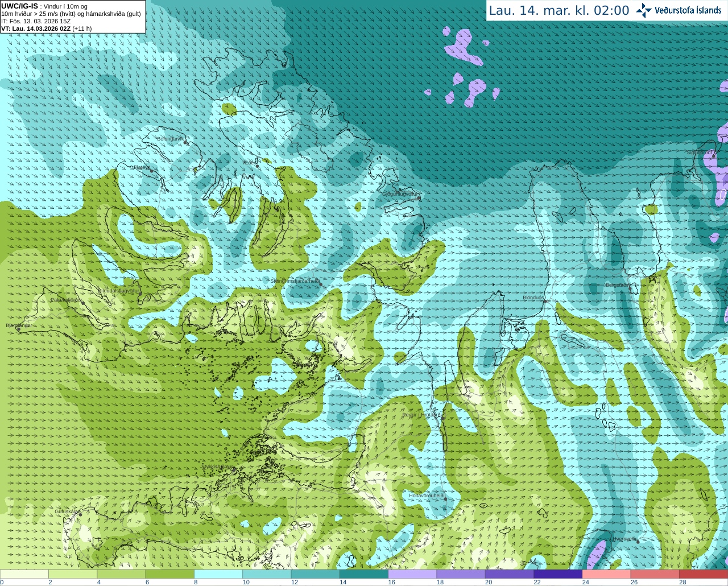This screenshot has width=728, height=586.
Task: Click the 20–22 m/s violet legend swatch
Action: pos(510,574)
